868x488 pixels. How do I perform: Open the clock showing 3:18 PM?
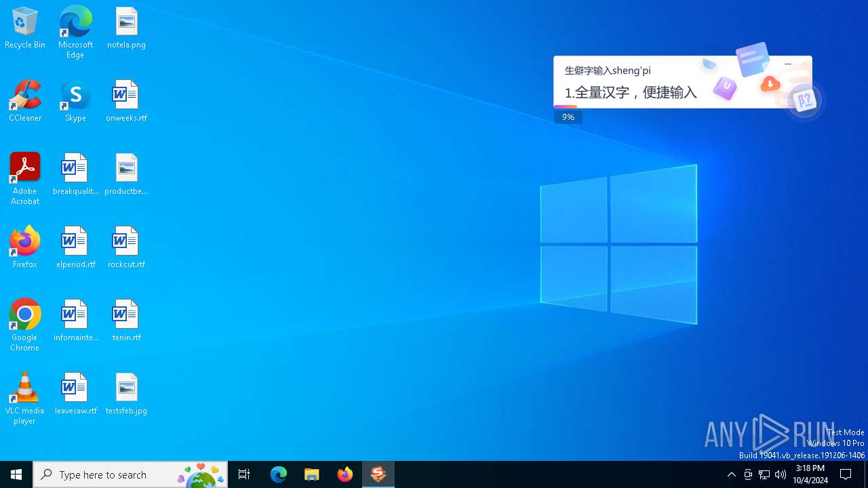click(x=811, y=474)
